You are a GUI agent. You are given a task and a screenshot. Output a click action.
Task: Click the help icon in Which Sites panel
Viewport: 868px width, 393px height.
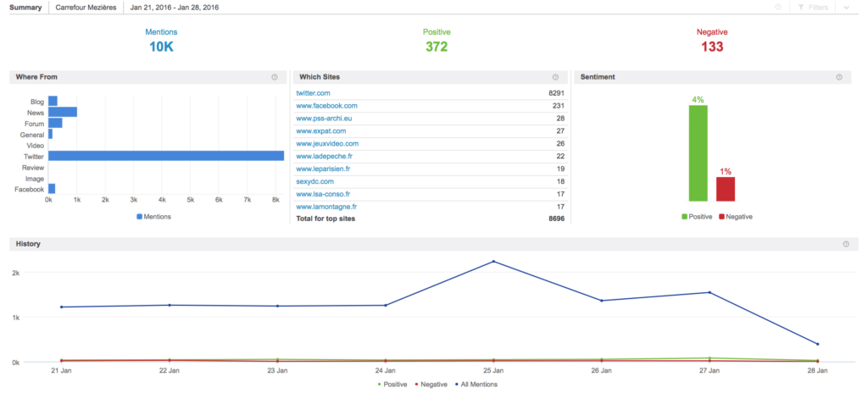555,77
